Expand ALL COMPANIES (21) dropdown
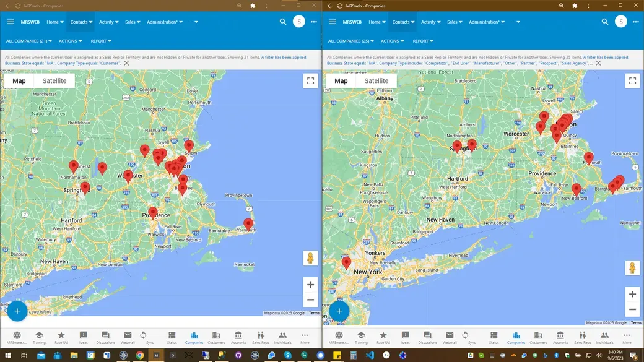 click(28, 41)
